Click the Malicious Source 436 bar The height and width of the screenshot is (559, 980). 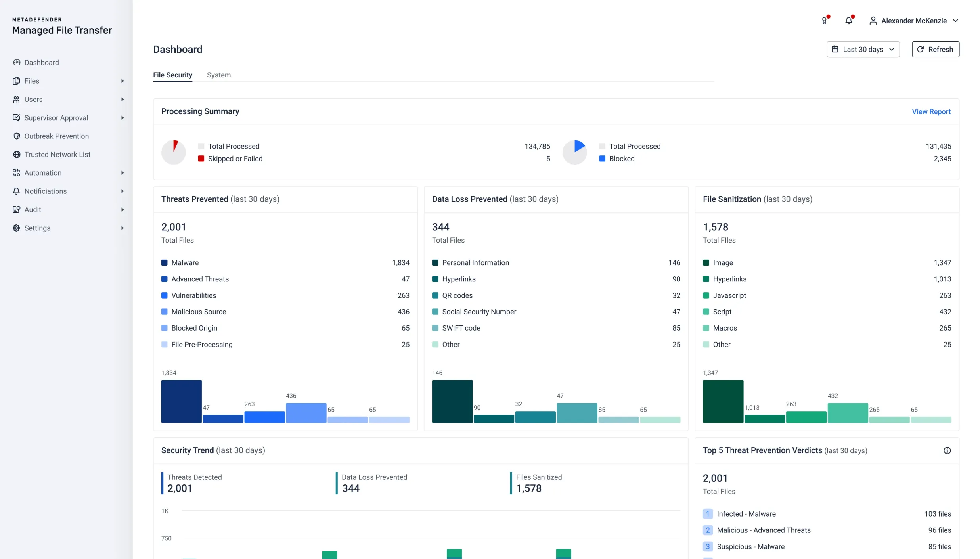(306, 413)
